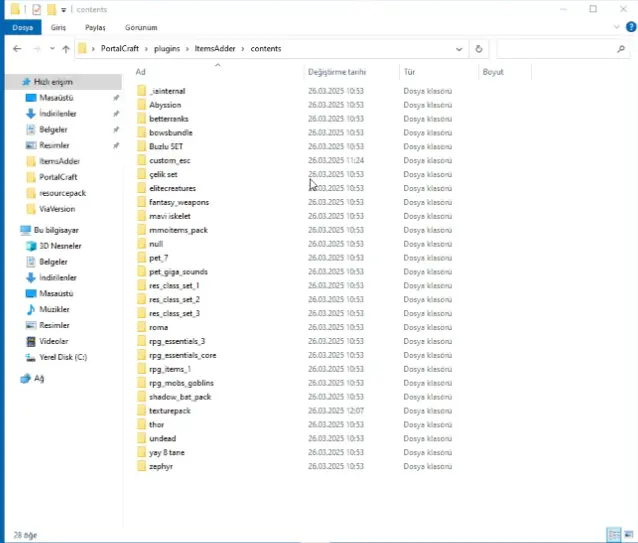Select the Abyssion folder icon

(141, 105)
